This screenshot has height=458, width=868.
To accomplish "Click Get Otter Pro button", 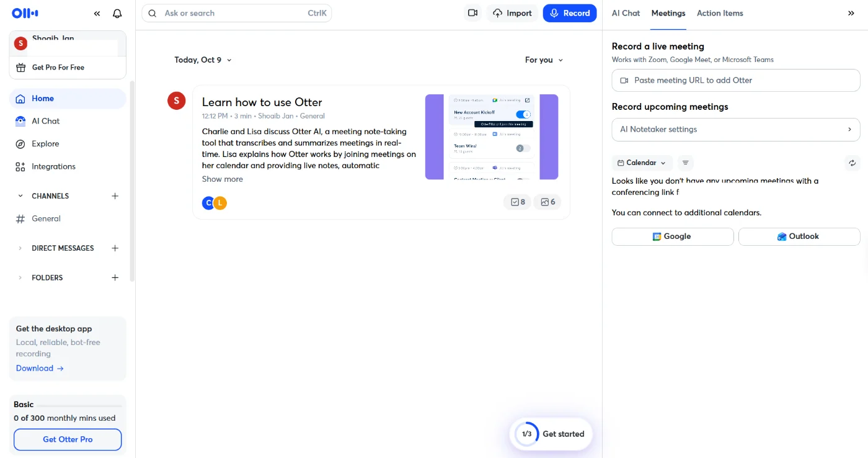I will pyautogui.click(x=68, y=439).
